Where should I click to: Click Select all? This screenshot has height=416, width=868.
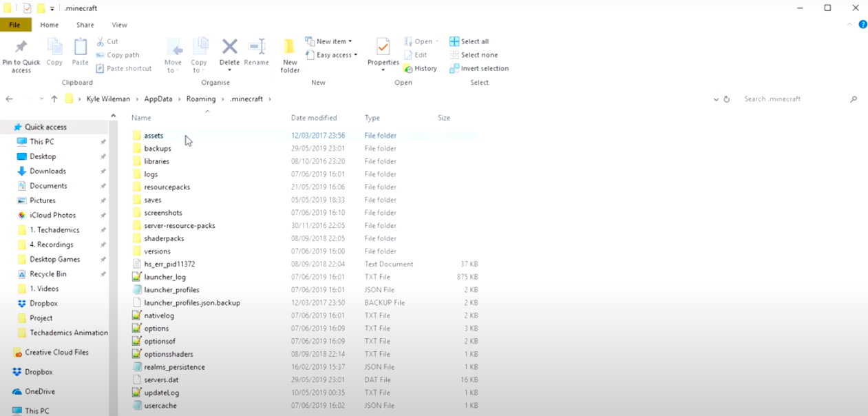point(469,41)
